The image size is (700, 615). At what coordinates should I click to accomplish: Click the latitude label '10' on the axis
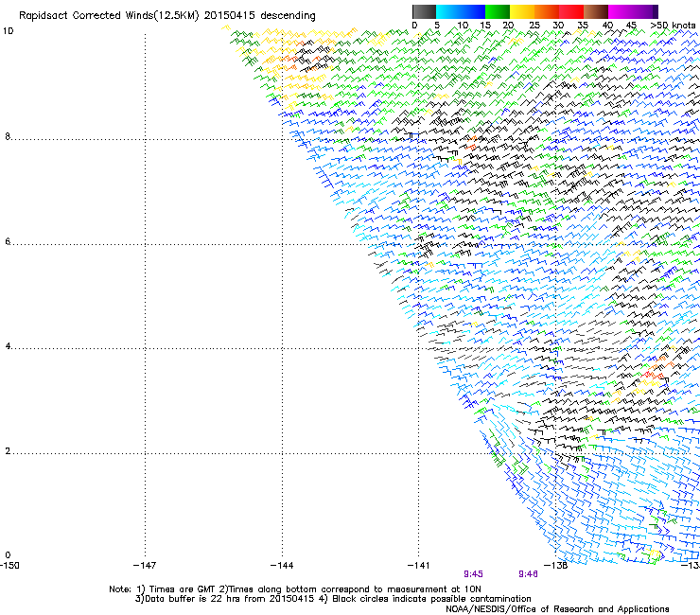[x=8, y=31]
